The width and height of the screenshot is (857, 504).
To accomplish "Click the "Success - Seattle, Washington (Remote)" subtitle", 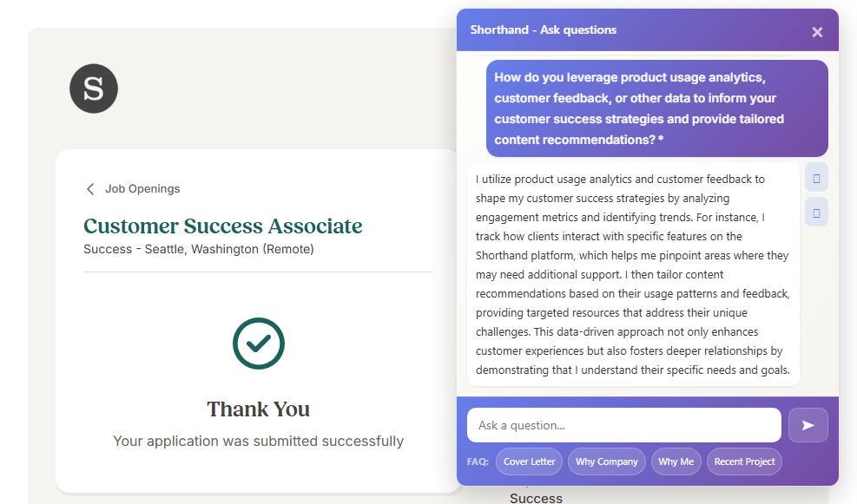I will (x=199, y=249).
